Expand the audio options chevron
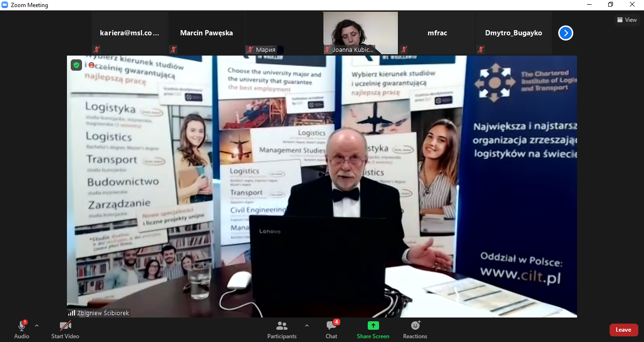 click(x=37, y=326)
